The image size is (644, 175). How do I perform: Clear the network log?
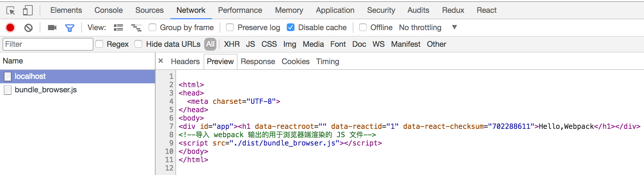(x=28, y=28)
